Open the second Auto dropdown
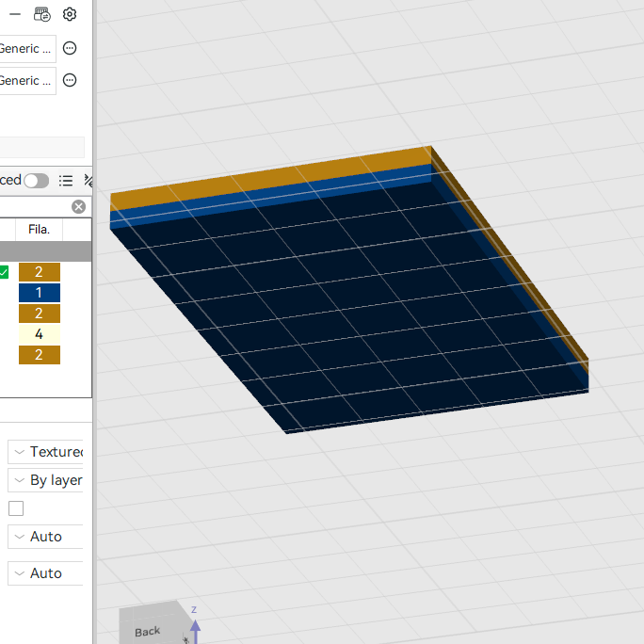The width and height of the screenshot is (644, 644). 45,573
